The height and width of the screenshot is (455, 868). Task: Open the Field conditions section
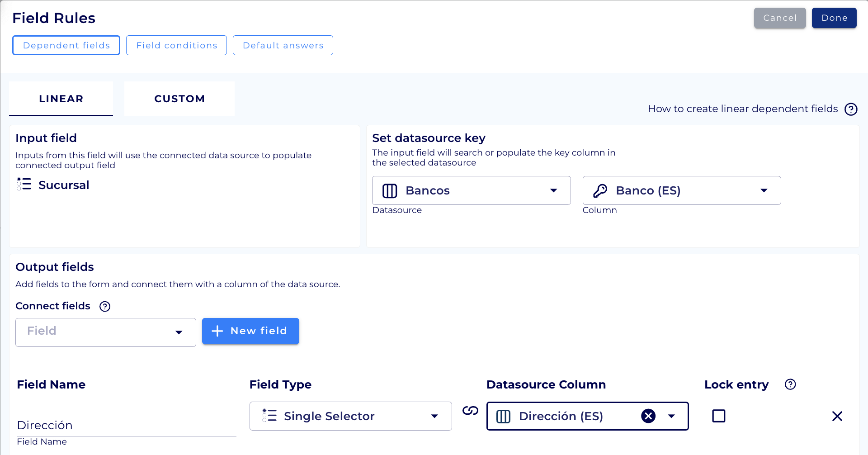coord(176,45)
